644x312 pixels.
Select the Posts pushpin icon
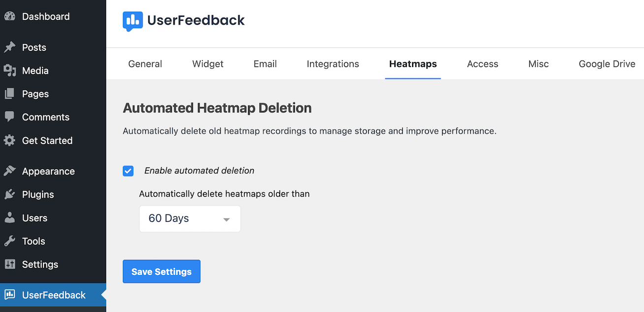pos(10,47)
